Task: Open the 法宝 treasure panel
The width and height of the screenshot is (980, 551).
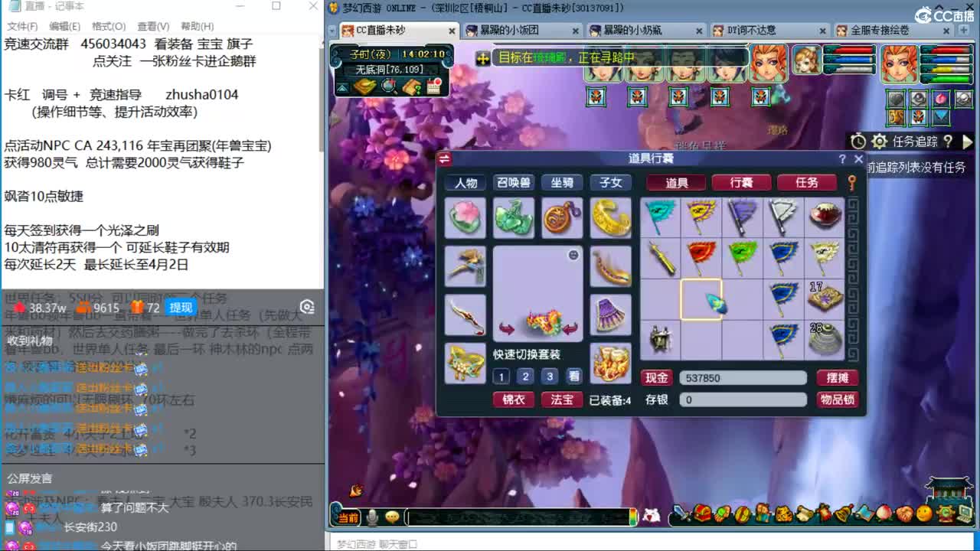Action: pos(562,399)
